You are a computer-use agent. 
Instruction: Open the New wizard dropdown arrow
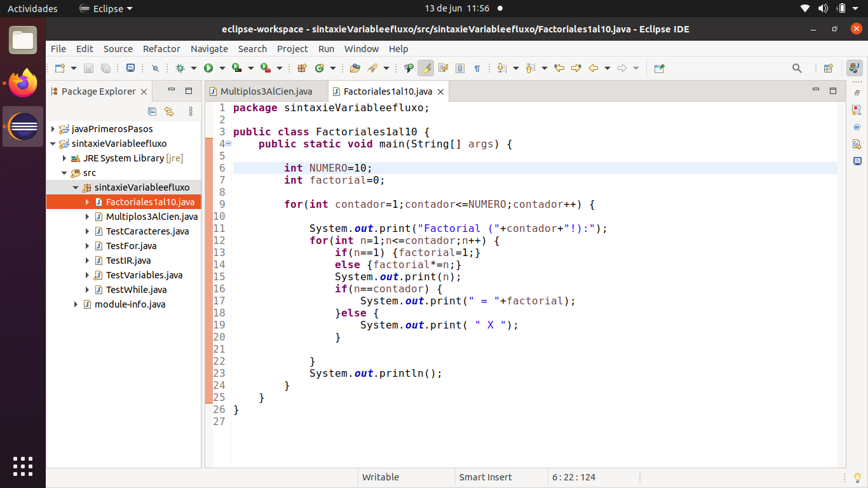click(74, 68)
